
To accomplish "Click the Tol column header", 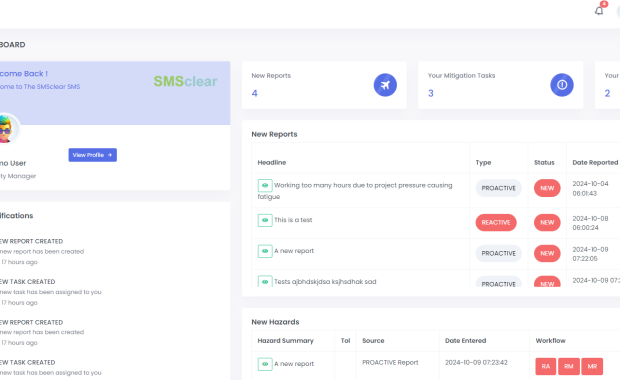I will pyautogui.click(x=346, y=340).
